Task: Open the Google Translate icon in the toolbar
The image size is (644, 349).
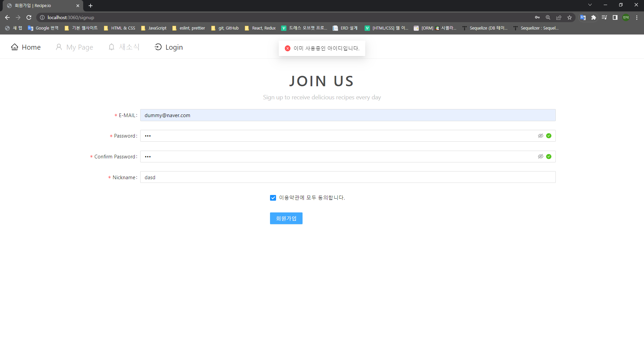Action: [583, 17]
